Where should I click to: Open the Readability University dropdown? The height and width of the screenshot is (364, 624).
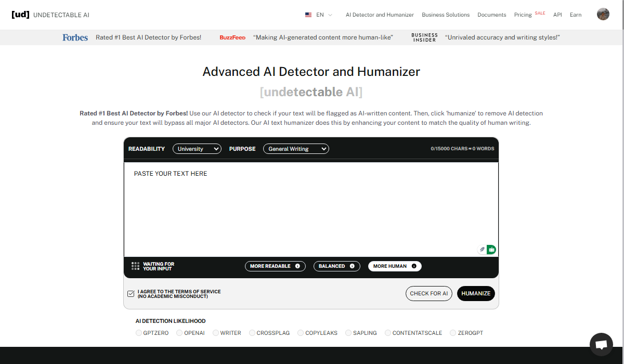click(x=197, y=149)
